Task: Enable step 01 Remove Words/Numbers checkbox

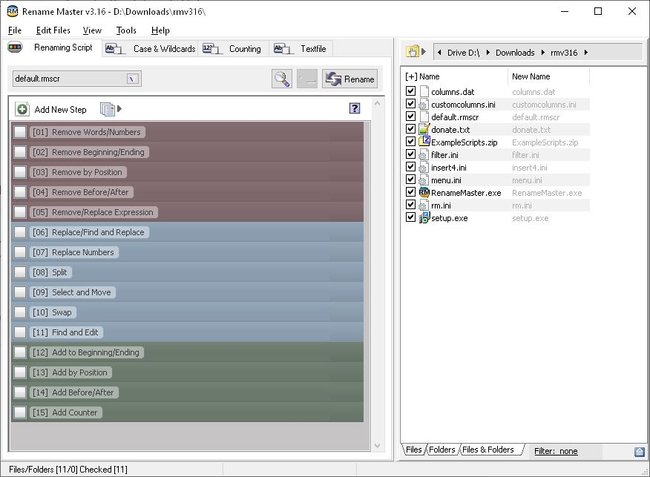Action: coord(20,132)
